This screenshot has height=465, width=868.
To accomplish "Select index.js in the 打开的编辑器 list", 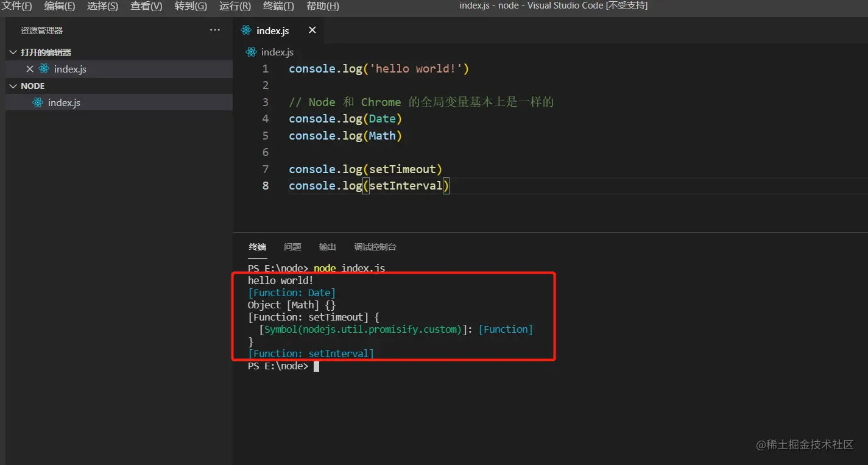I will [119, 69].
